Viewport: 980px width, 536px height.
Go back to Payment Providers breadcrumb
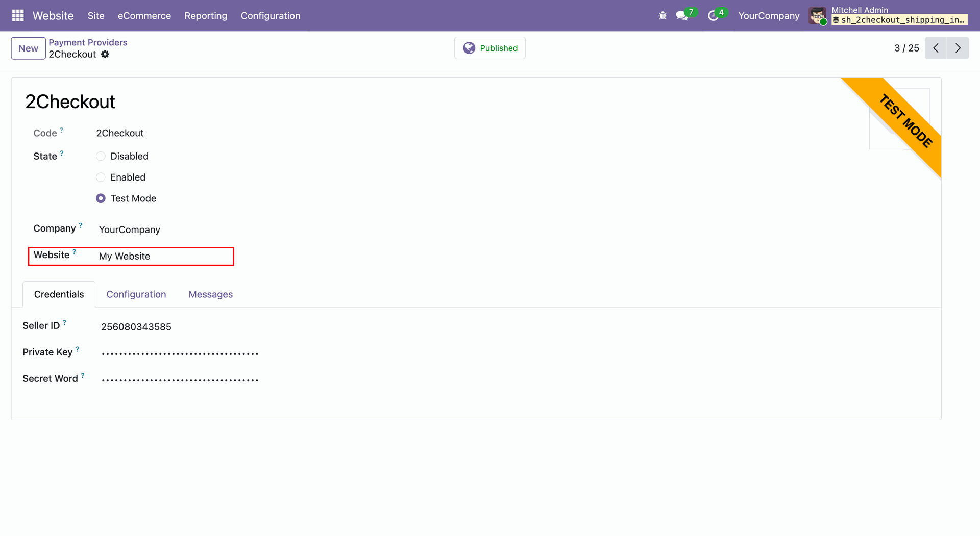point(88,42)
